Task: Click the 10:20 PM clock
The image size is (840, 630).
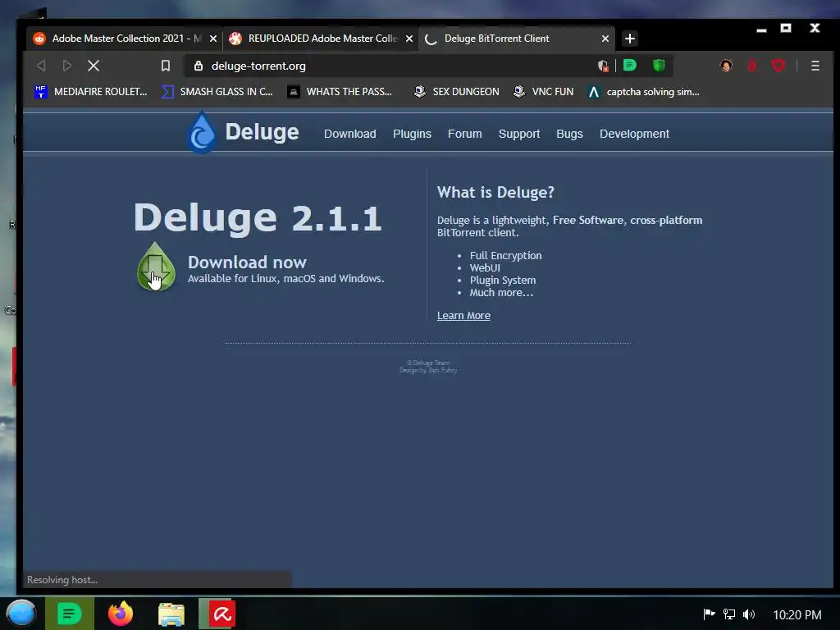Action: 797,615
